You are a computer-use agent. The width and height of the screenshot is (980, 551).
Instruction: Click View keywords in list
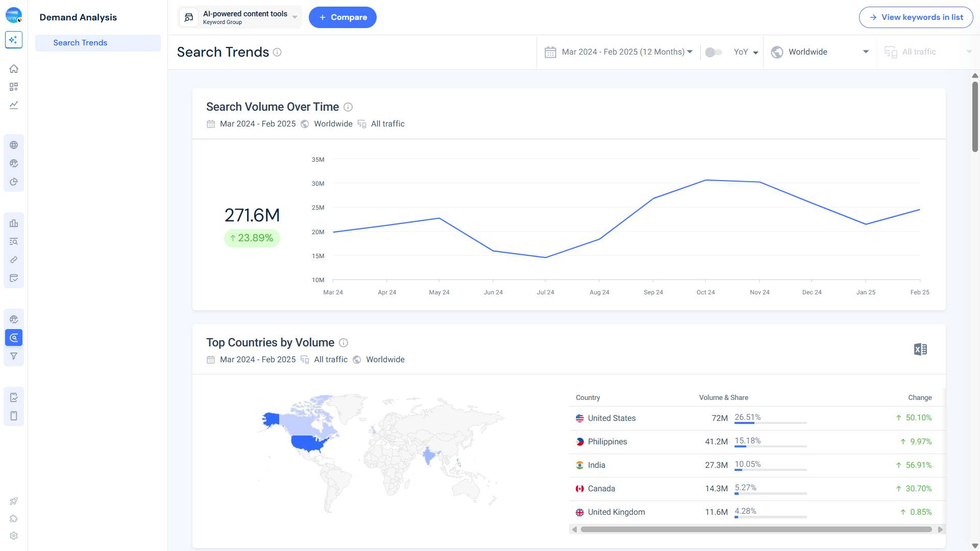pyautogui.click(x=915, y=17)
